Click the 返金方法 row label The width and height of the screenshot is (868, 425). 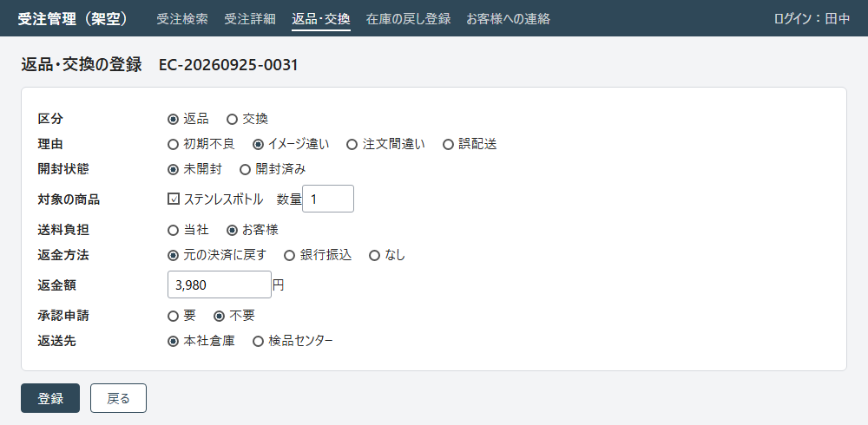(63, 256)
